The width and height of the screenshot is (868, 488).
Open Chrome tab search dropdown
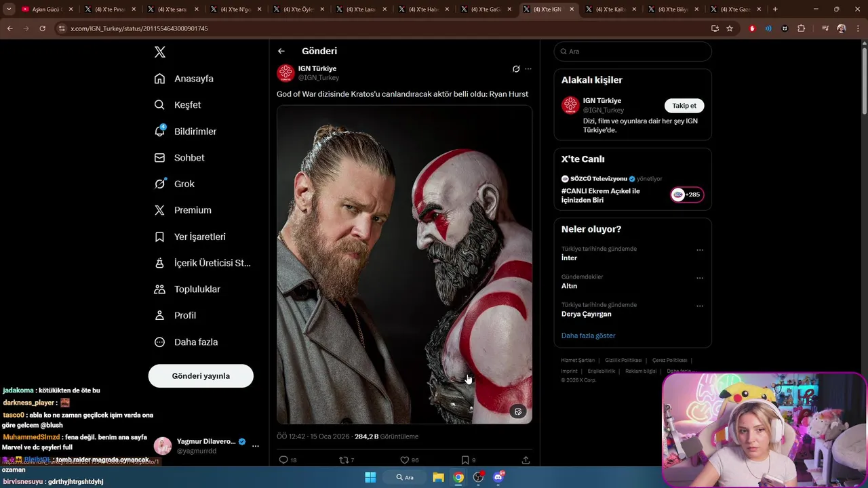(x=9, y=9)
